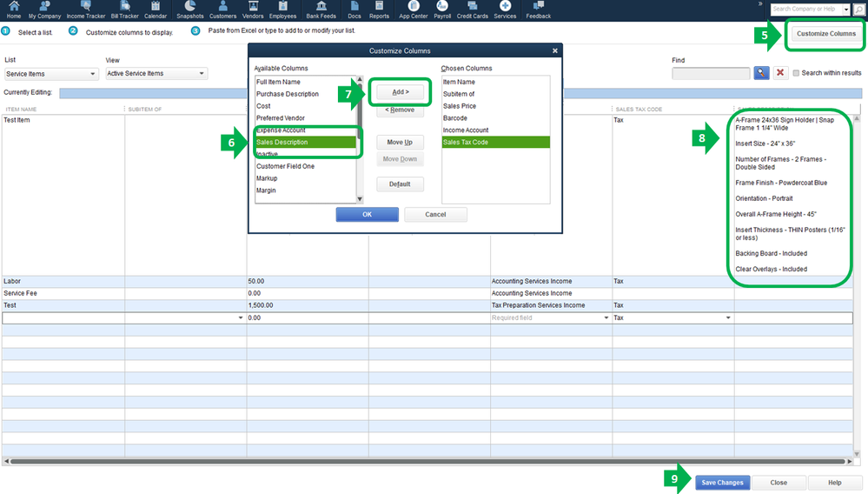The image size is (868, 494).
Task: Click the Save Changes button
Action: 722,483
